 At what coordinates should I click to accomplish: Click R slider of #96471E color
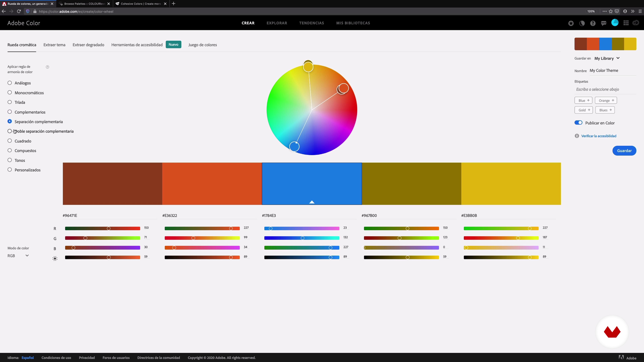102,228
